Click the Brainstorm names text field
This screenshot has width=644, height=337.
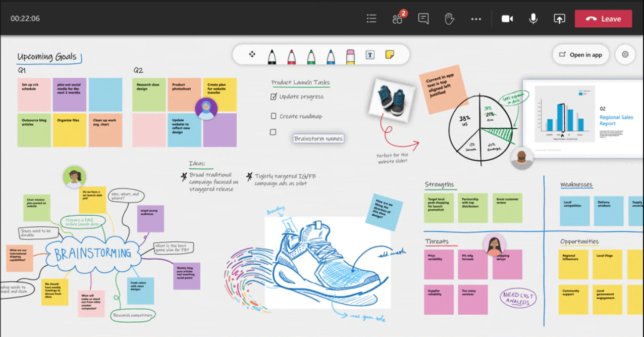coord(318,138)
